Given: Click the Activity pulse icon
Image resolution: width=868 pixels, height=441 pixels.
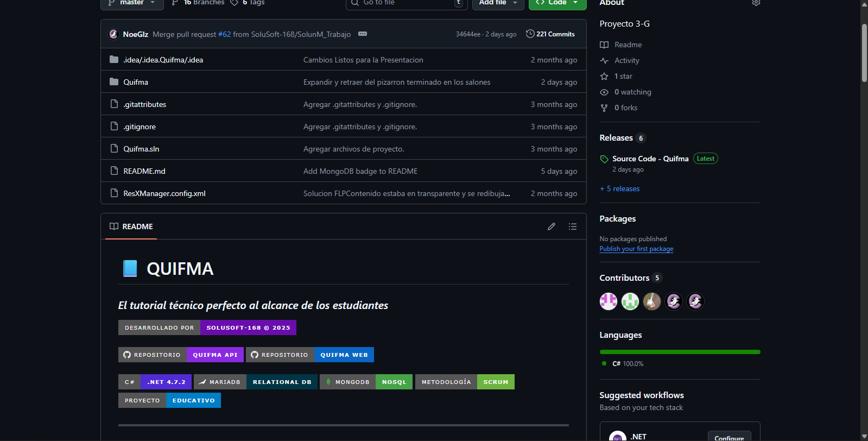Looking at the screenshot, I should pos(604,61).
